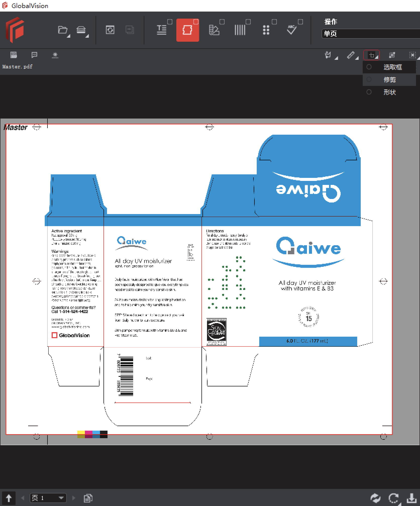420x506 pixels.
Task: Click the page copy icon in bottom bar
Action: (x=88, y=498)
